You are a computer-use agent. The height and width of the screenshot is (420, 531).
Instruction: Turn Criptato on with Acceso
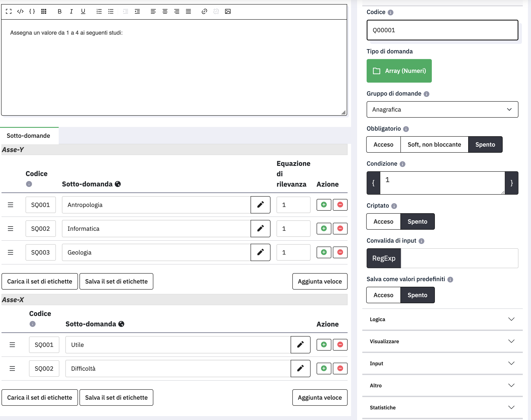tap(383, 221)
